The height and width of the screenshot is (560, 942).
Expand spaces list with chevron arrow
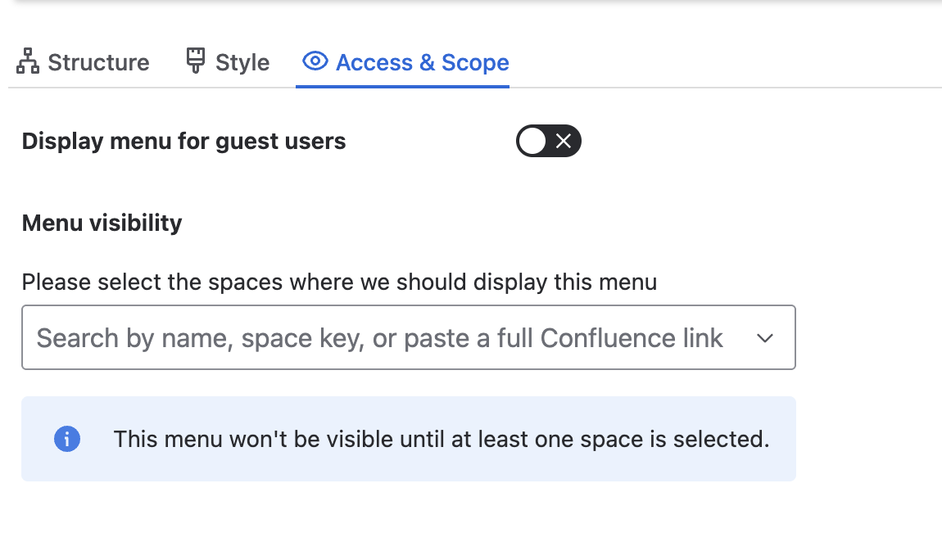click(765, 338)
